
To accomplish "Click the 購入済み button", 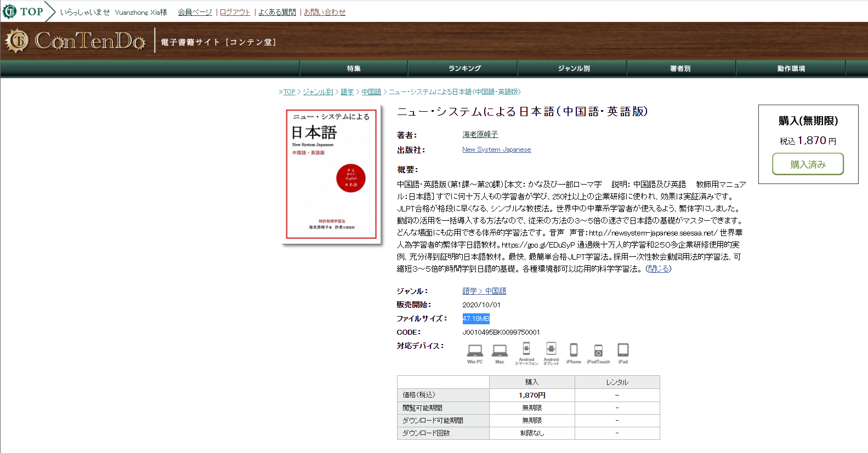I will coord(808,164).
